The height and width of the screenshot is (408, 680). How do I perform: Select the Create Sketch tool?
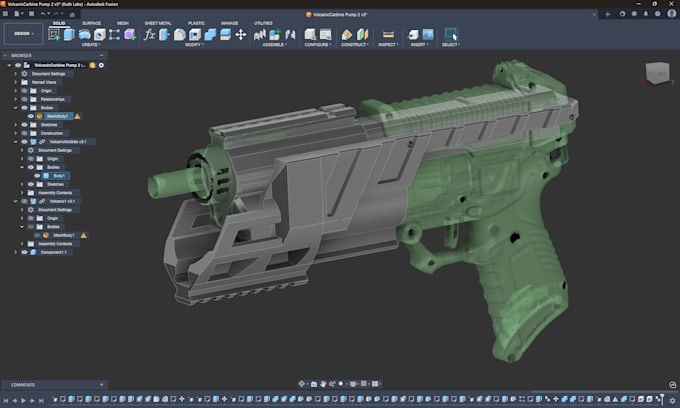[x=54, y=34]
